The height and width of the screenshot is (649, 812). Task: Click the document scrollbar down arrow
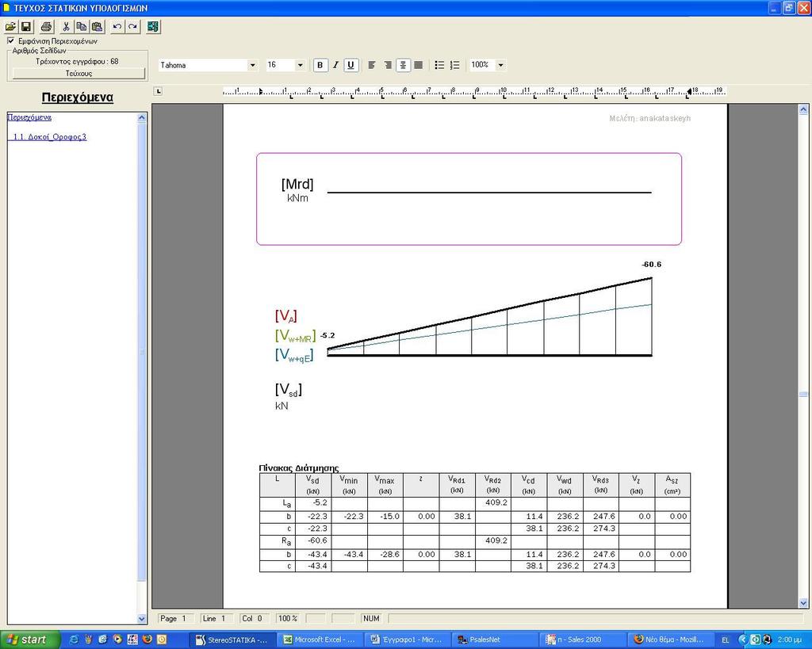pyautogui.click(x=803, y=603)
